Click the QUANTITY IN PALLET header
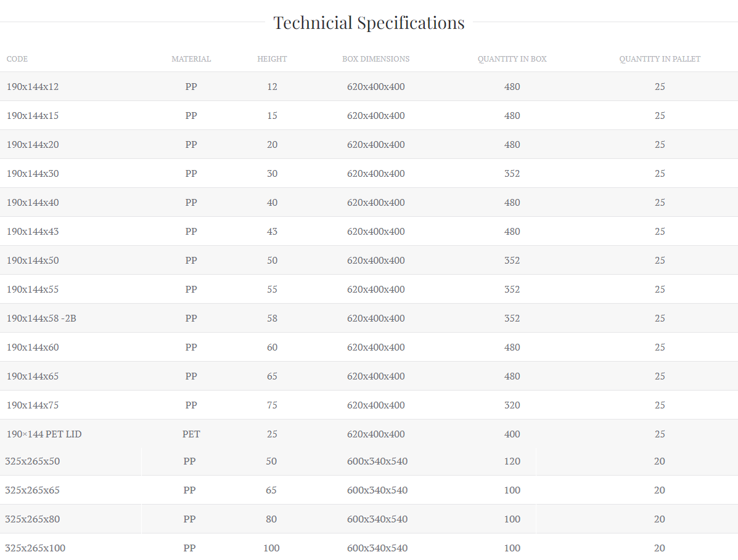This screenshot has width=738, height=560. click(x=660, y=59)
